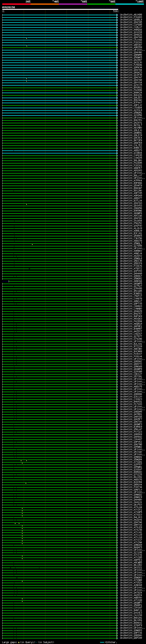Open hit UniRef100_Q01GS8

click(131, 32)
